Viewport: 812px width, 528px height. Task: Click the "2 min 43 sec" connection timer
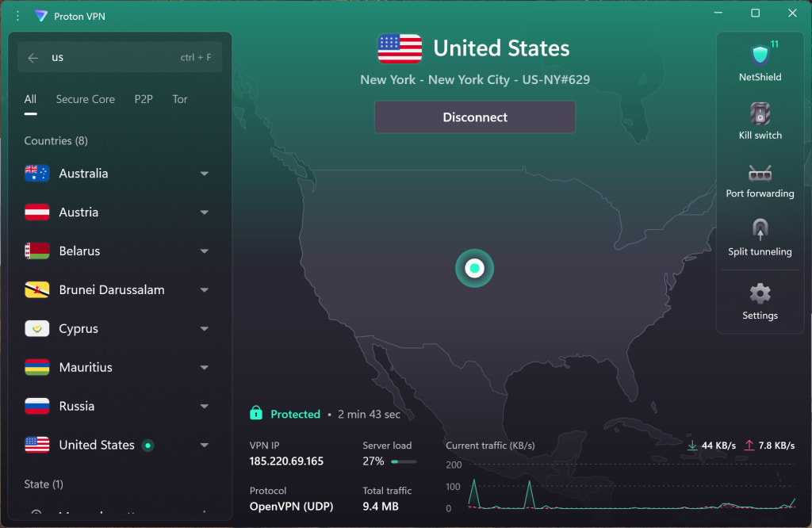click(x=370, y=414)
